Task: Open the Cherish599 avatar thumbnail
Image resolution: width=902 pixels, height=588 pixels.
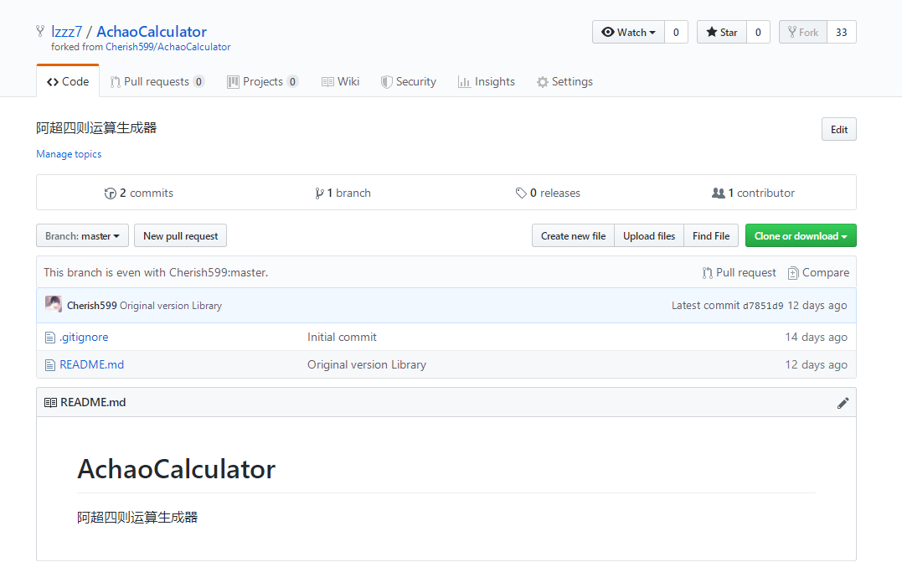Action: pyautogui.click(x=54, y=304)
